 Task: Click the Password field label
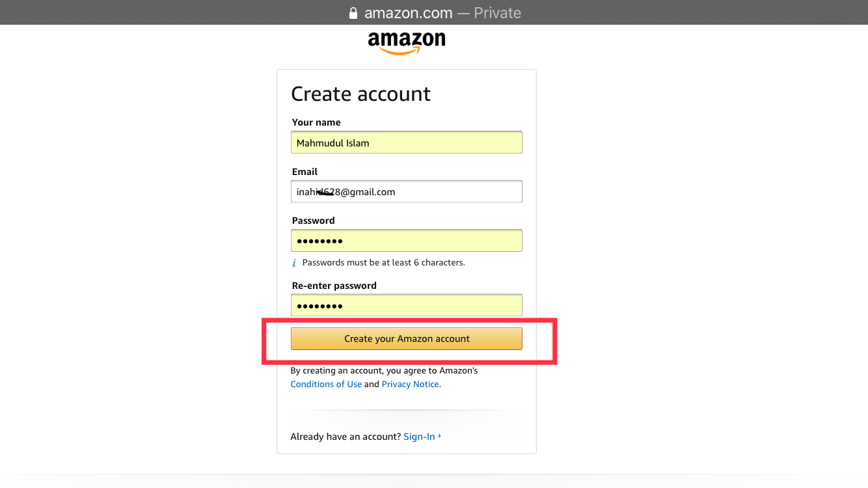tap(313, 220)
